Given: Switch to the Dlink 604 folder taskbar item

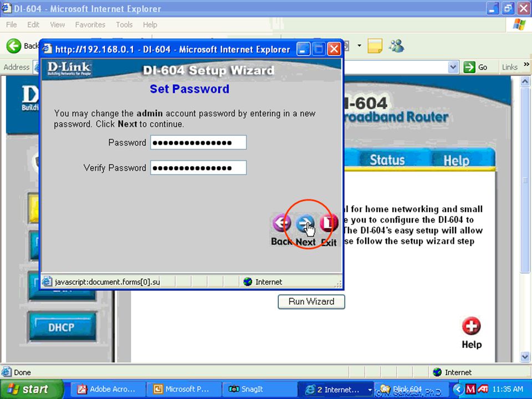Looking at the screenshot, I should pyautogui.click(x=412, y=389).
